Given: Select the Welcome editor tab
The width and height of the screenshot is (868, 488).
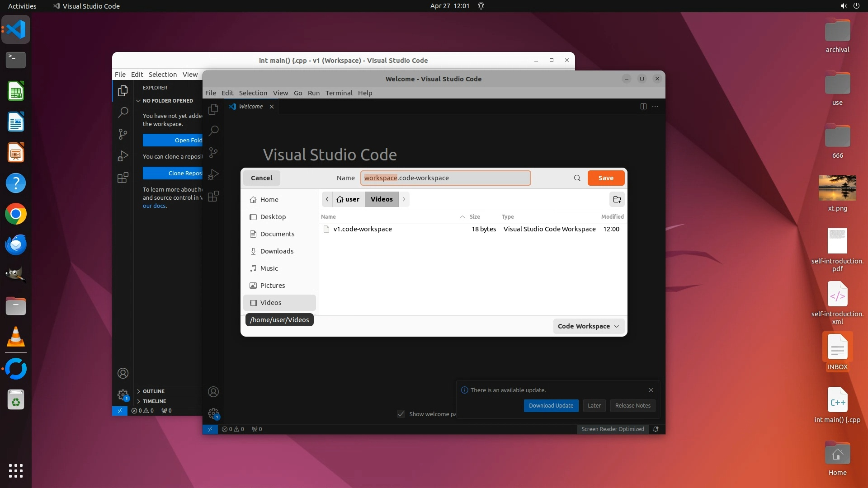Looking at the screenshot, I should (250, 107).
